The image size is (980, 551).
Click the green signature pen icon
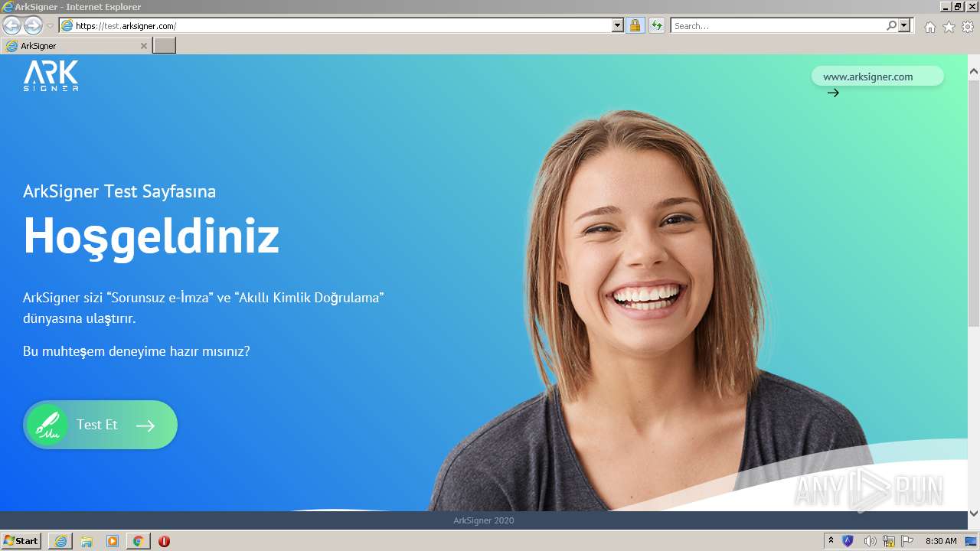click(47, 425)
